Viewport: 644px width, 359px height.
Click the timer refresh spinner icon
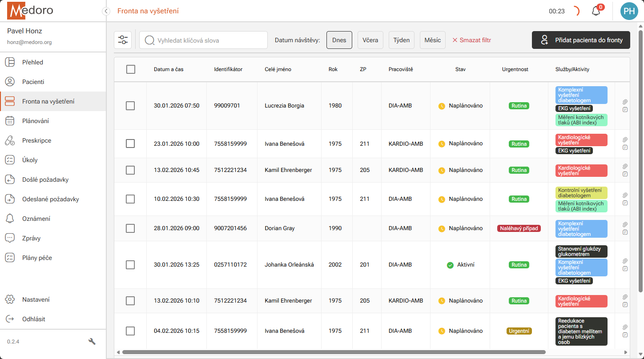click(576, 11)
